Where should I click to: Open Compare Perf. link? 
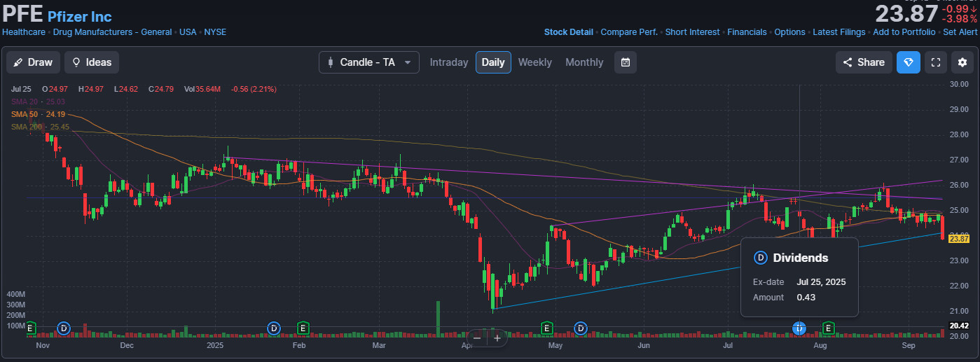pyautogui.click(x=629, y=32)
